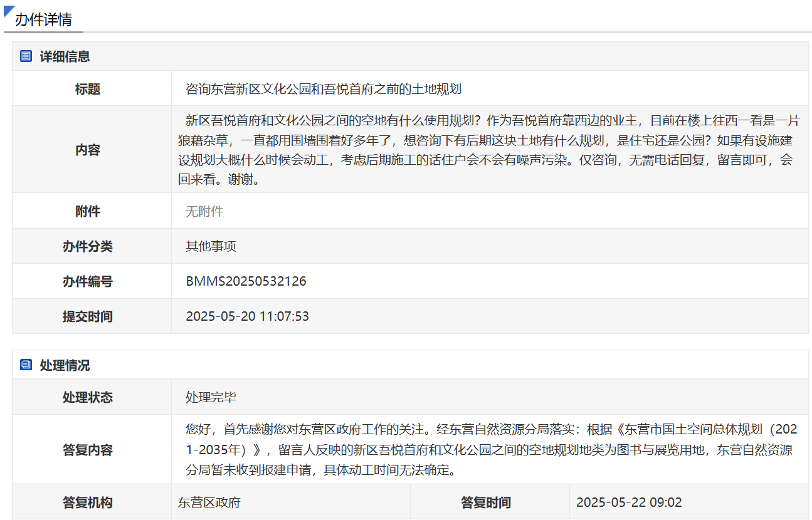This screenshot has height=520, width=812.
Task: Click the title text 咨询东营新区文化公园和吾悦首府之前的土地规划
Action: coord(324,89)
